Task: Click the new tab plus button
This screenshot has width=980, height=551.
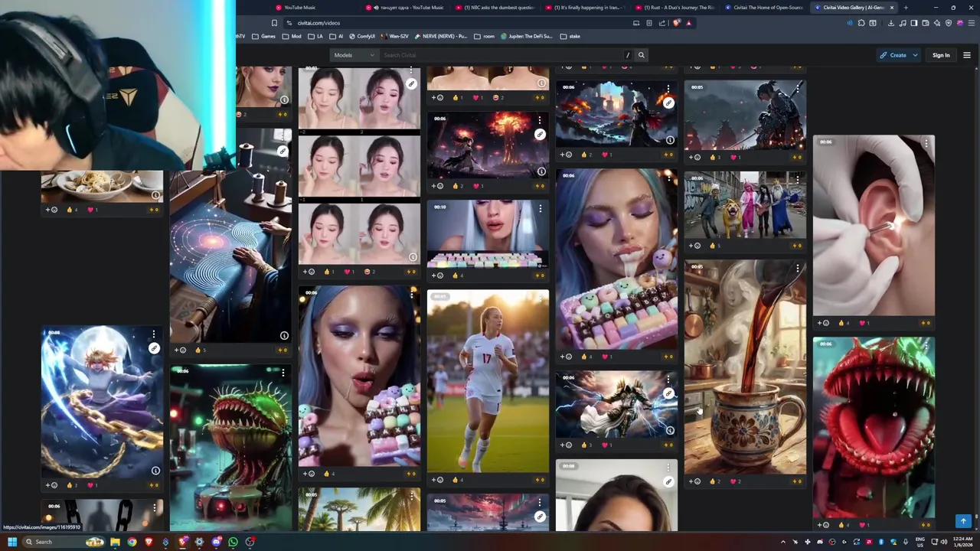Action: point(906,8)
